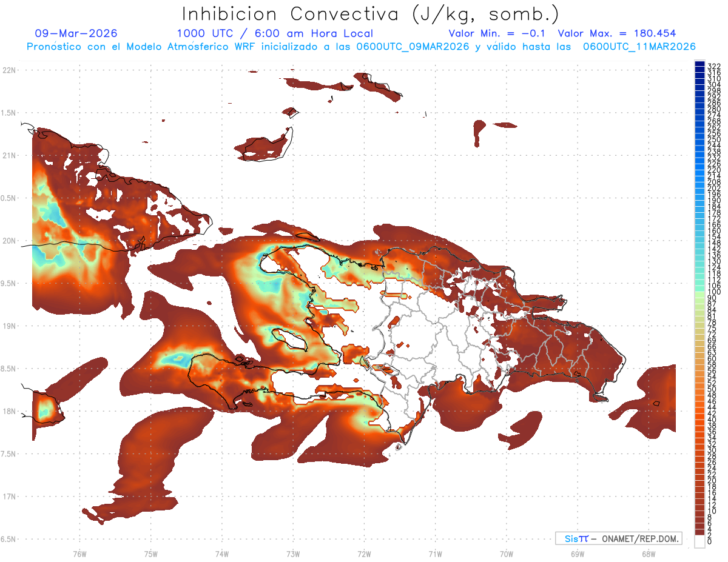Click the '75W' longitude label
The width and height of the screenshot is (728, 562).
(x=150, y=554)
